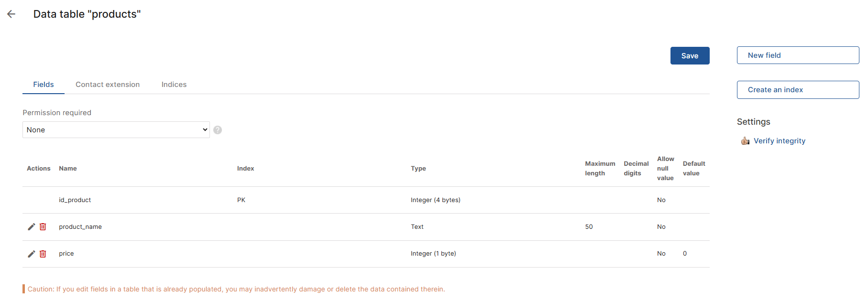Open the Permission required dropdown
The width and height of the screenshot is (868, 301).
coord(116,130)
